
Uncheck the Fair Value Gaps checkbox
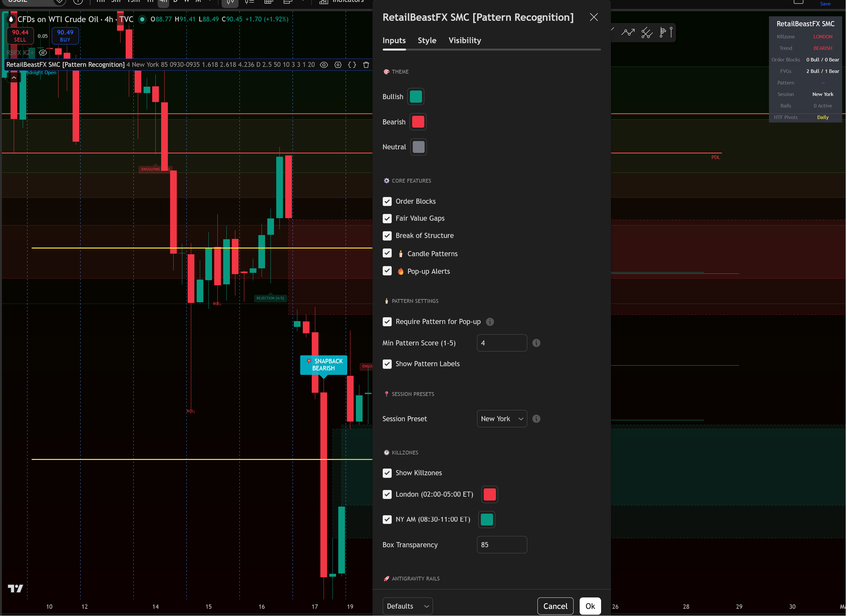pyautogui.click(x=387, y=218)
